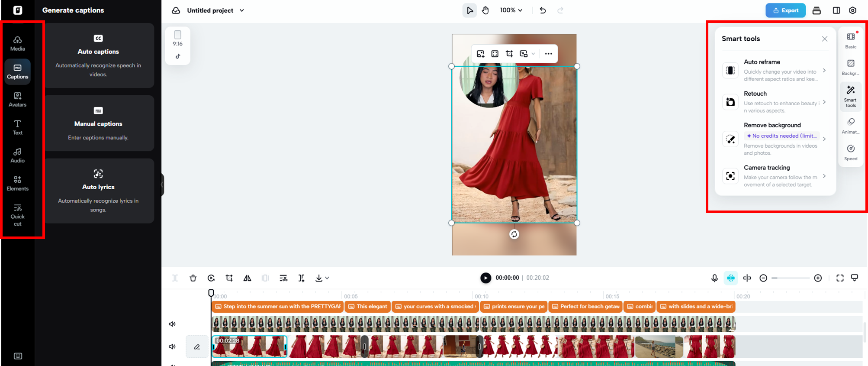Open the Avatars panel
868x366 pixels.
tap(17, 99)
